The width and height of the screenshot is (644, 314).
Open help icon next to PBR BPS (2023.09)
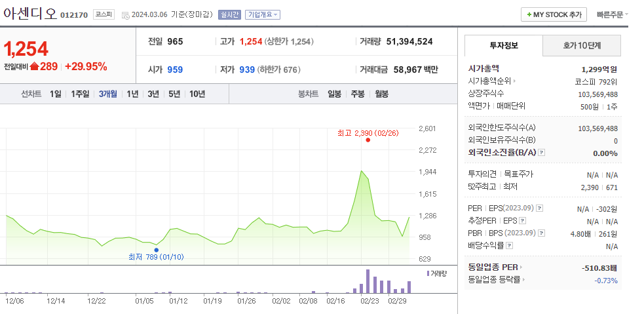[x=542, y=233]
